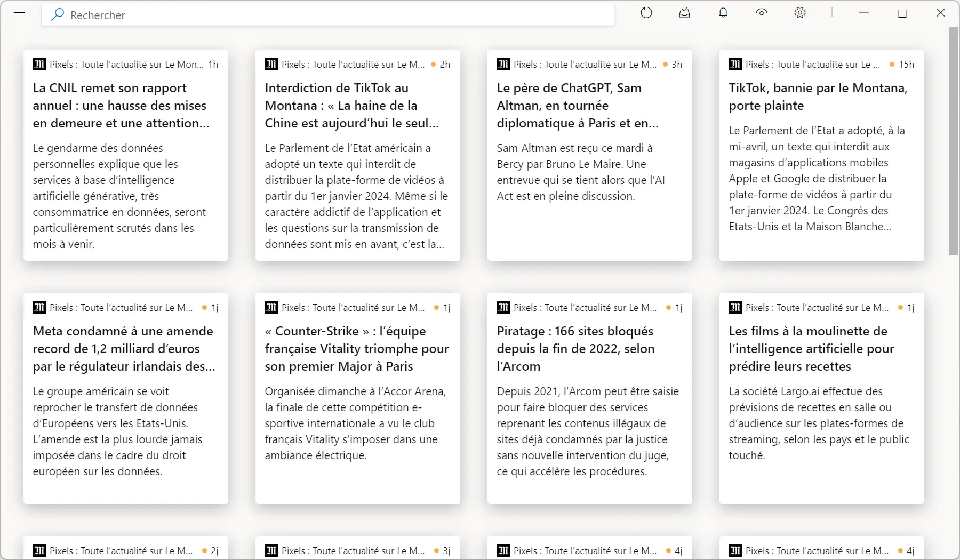Open the partially visible card dated 2j
This screenshot has width=960, height=560.
(126, 548)
